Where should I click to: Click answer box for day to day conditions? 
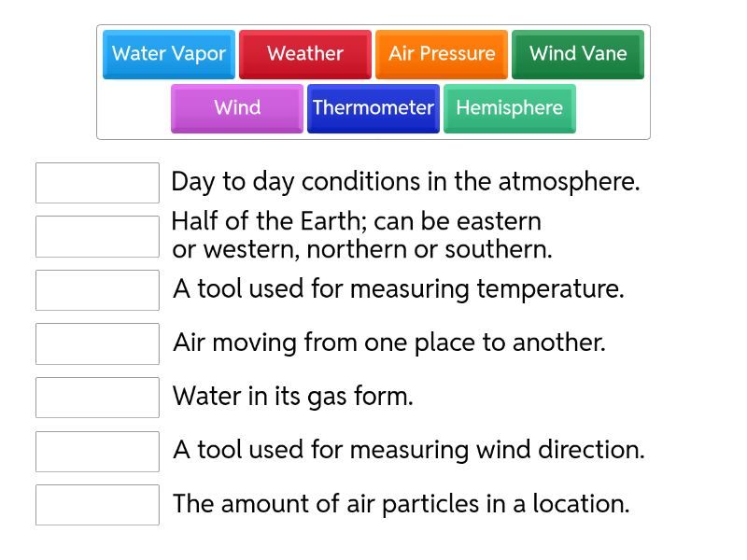click(x=97, y=183)
